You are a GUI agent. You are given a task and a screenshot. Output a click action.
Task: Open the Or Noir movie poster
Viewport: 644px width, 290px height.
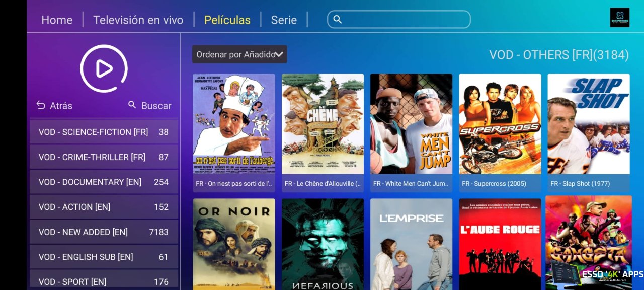pos(234,244)
